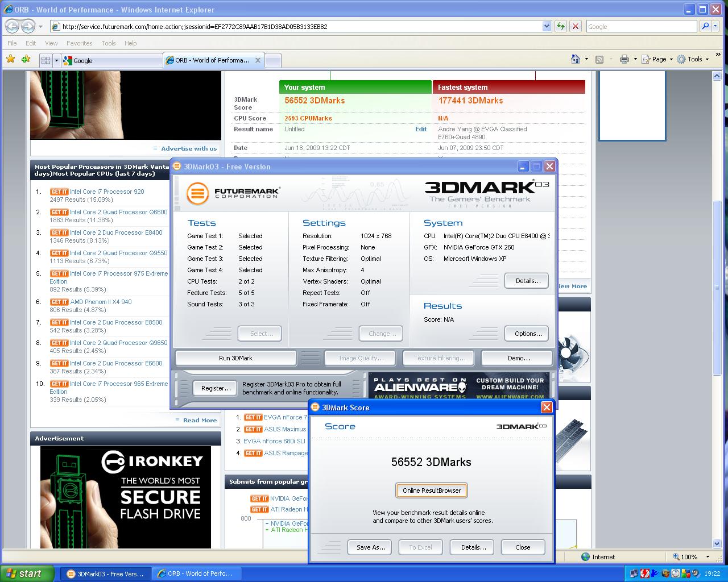This screenshot has height=582, width=728.
Task: Open the Home button dropdown arrow
Action: click(x=586, y=59)
